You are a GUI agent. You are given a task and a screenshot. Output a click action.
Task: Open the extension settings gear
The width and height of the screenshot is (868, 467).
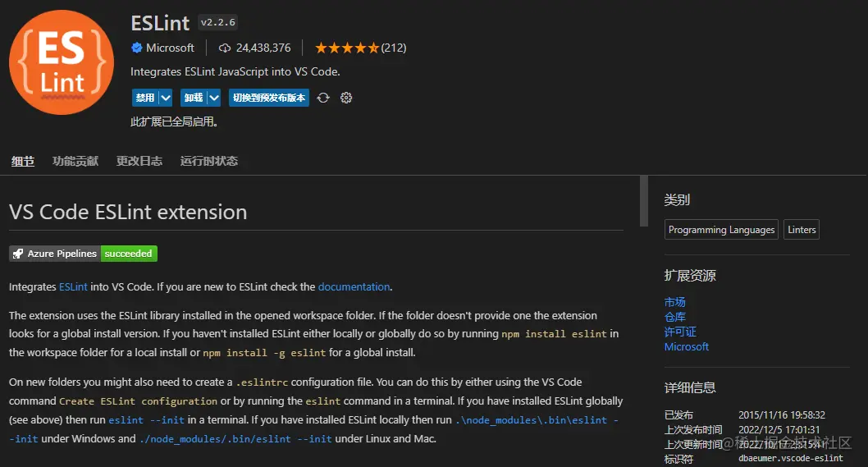(346, 98)
